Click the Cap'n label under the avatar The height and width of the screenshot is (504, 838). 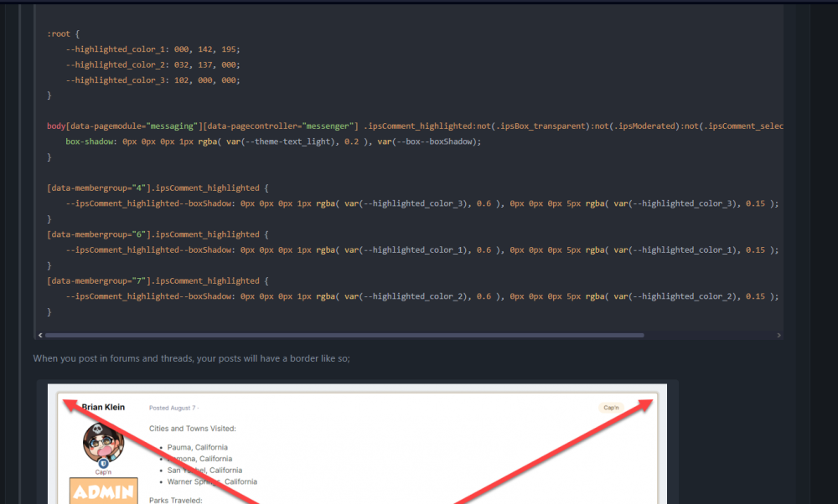click(x=103, y=472)
